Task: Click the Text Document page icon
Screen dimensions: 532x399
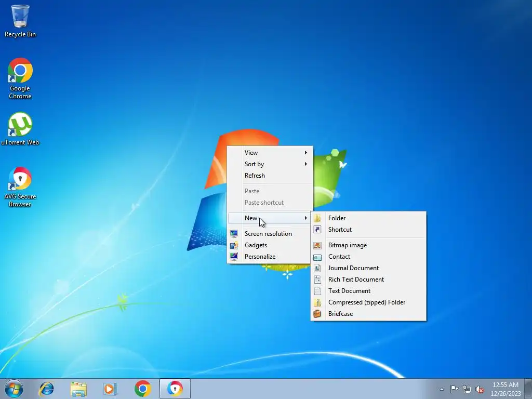Action: point(317,291)
